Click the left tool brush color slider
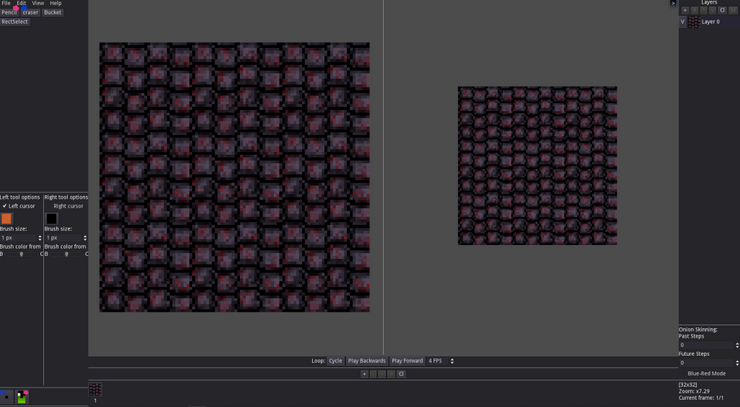This screenshot has height=407, width=740. coord(21,254)
